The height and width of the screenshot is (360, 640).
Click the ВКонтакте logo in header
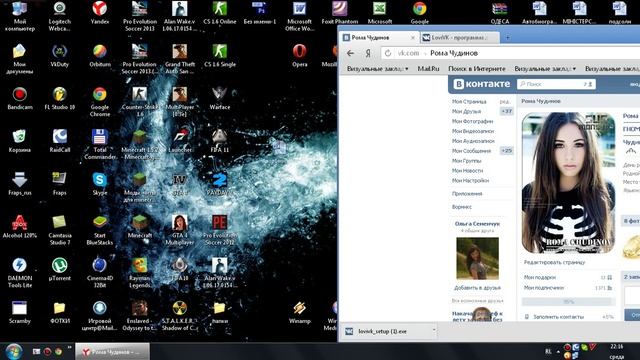[x=482, y=84]
